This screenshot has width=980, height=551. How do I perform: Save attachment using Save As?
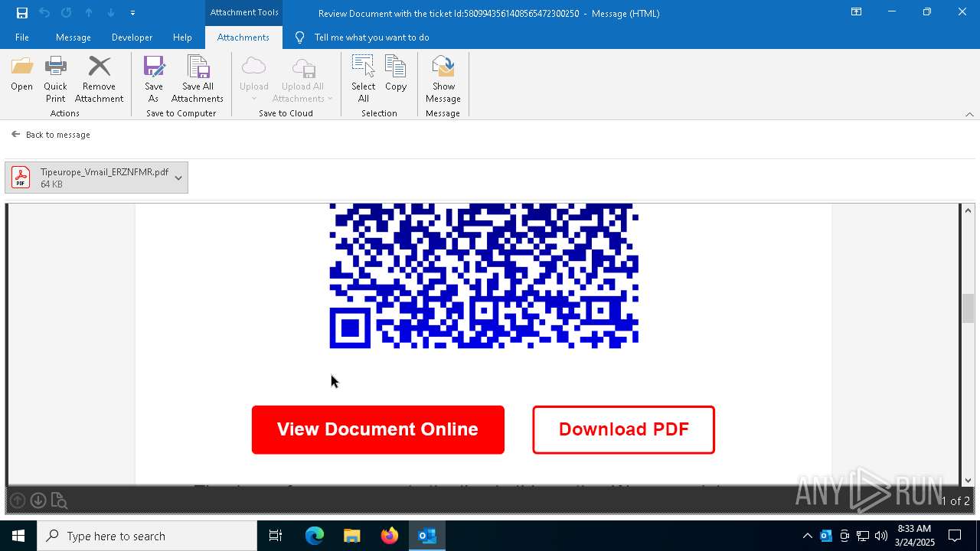tap(154, 79)
